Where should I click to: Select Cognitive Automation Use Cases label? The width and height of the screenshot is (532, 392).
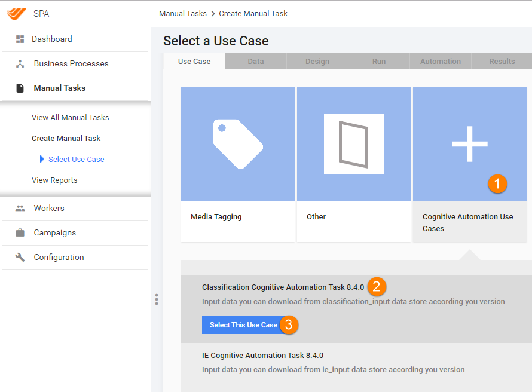tap(467, 222)
